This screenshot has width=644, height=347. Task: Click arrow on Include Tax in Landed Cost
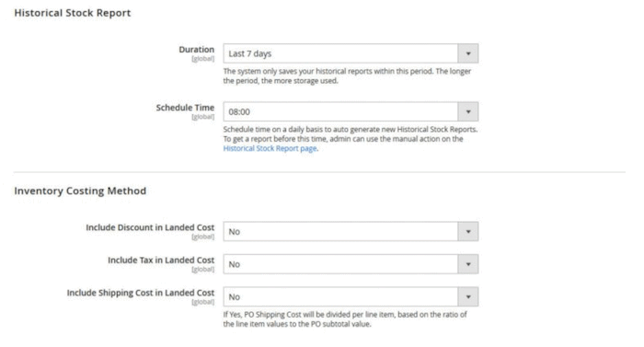(x=468, y=264)
